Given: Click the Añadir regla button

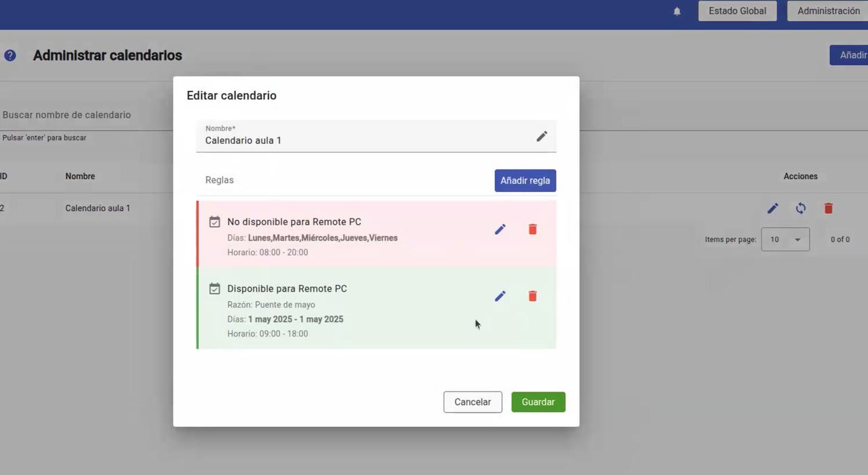Looking at the screenshot, I should (525, 180).
